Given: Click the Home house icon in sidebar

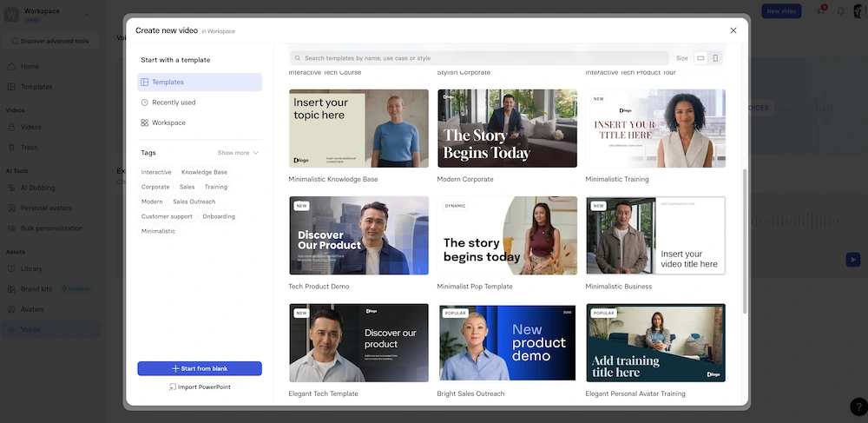Looking at the screenshot, I should coord(11,66).
